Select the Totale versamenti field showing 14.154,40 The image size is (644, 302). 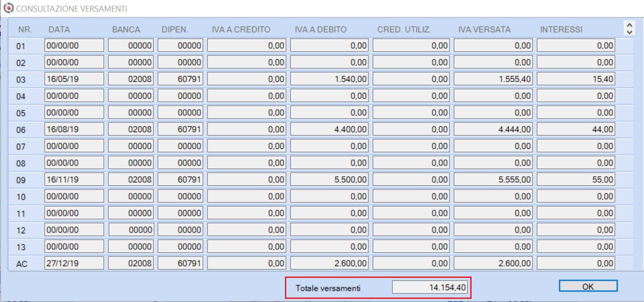tap(430, 288)
